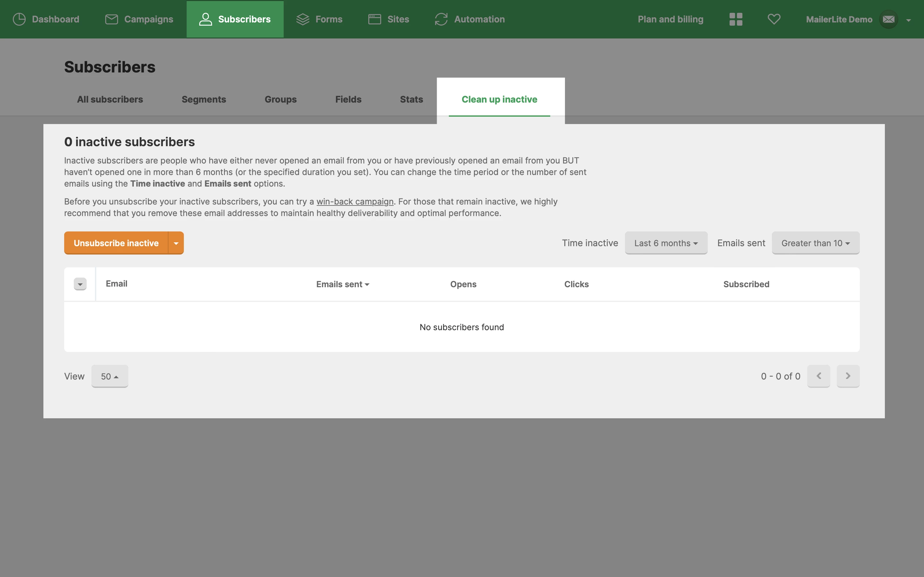Image resolution: width=924 pixels, height=577 pixels.
Task: Open Time inactive Last 6 months dropdown
Action: [x=666, y=243]
